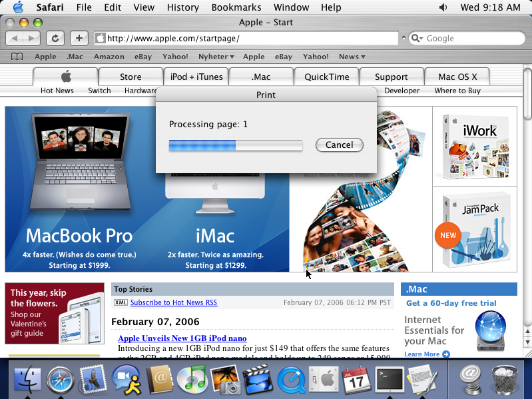Open the Developer sub-navigation link
Viewport: 532px width, 399px height.
tap(401, 91)
